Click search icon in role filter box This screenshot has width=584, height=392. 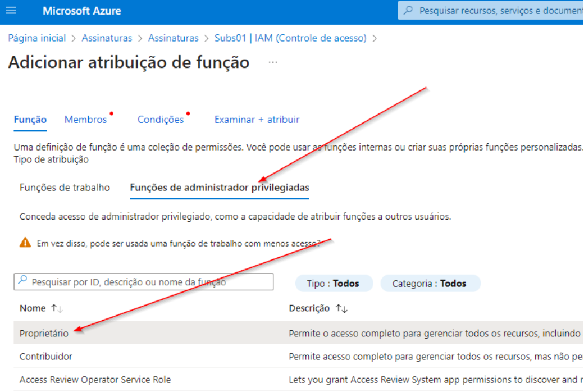click(x=22, y=280)
